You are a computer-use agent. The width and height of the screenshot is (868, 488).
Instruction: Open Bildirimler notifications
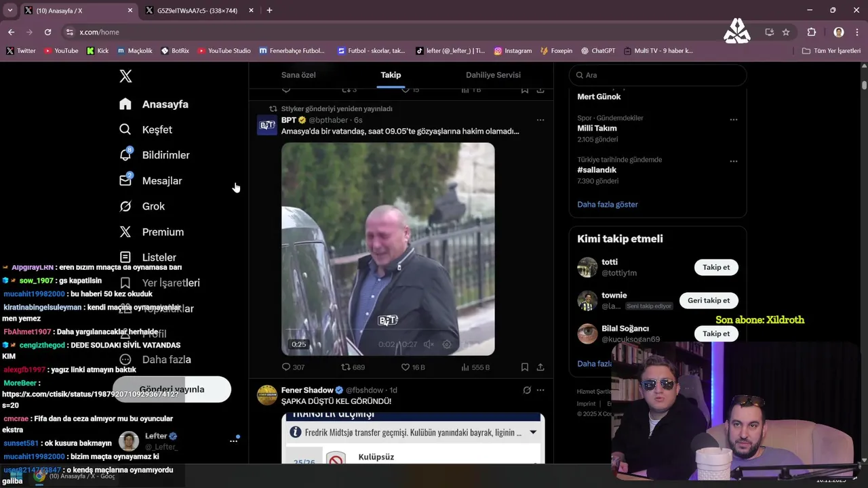pyautogui.click(x=155, y=155)
